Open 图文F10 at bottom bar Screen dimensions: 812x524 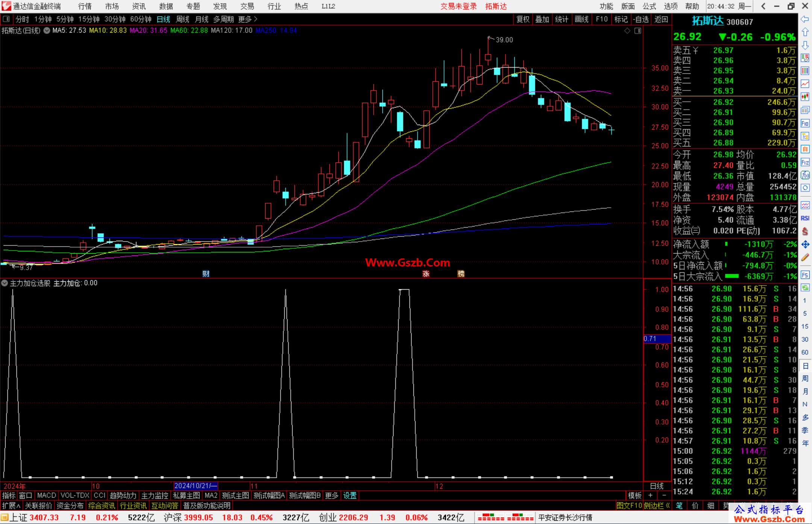629,506
